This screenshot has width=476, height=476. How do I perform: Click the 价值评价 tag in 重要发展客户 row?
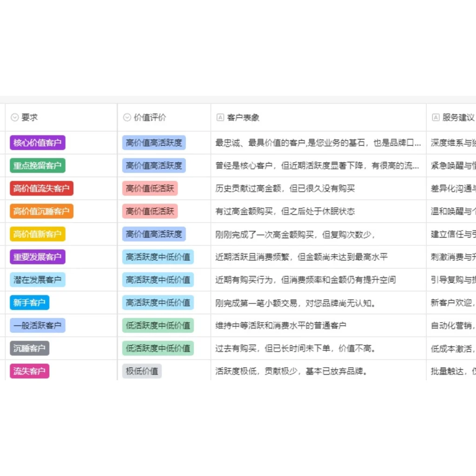click(158, 257)
